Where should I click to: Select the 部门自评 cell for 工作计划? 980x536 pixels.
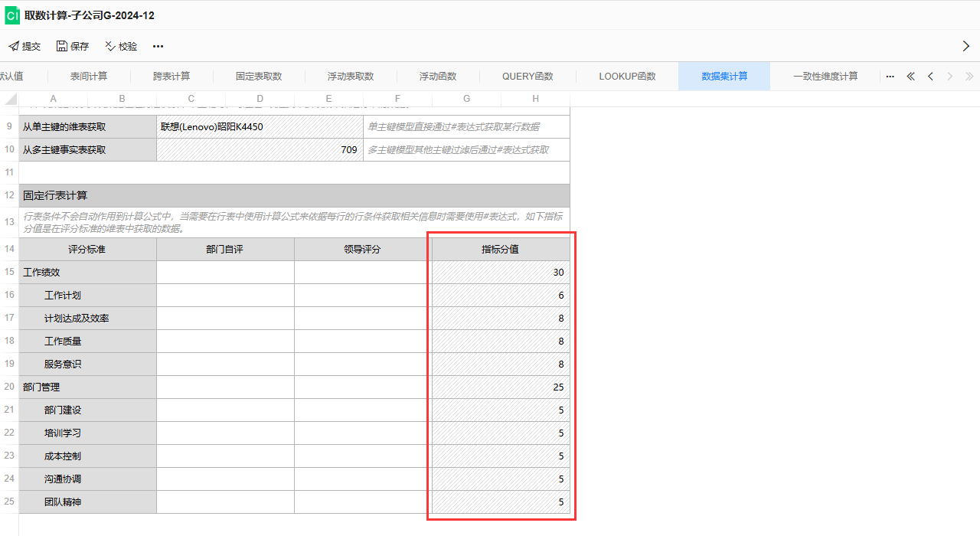click(x=225, y=296)
